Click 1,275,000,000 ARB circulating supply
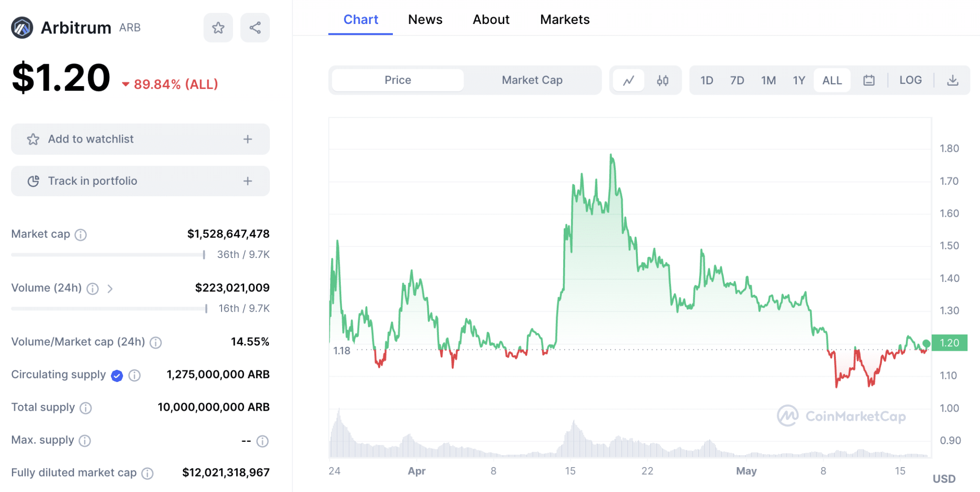The height and width of the screenshot is (492, 980). point(218,375)
